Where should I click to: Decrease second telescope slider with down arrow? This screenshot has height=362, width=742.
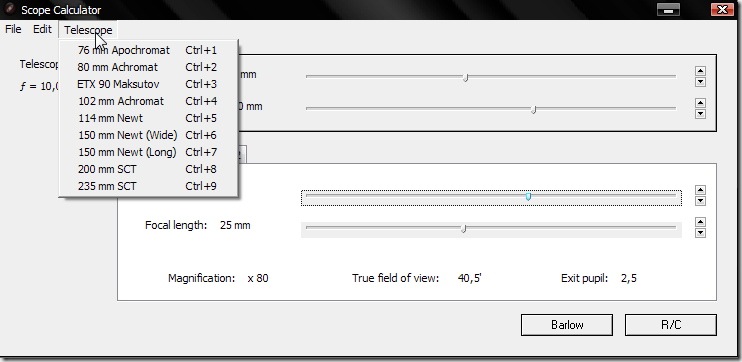coord(700,114)
